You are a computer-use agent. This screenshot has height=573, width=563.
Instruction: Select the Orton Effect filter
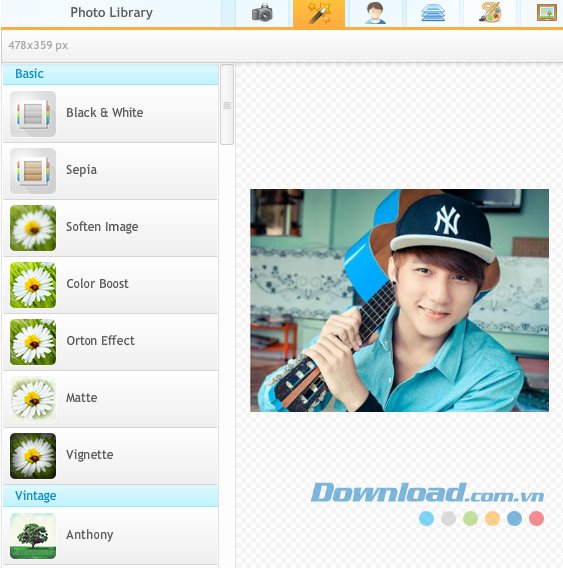pyautogui.click(x=110, y=342)
